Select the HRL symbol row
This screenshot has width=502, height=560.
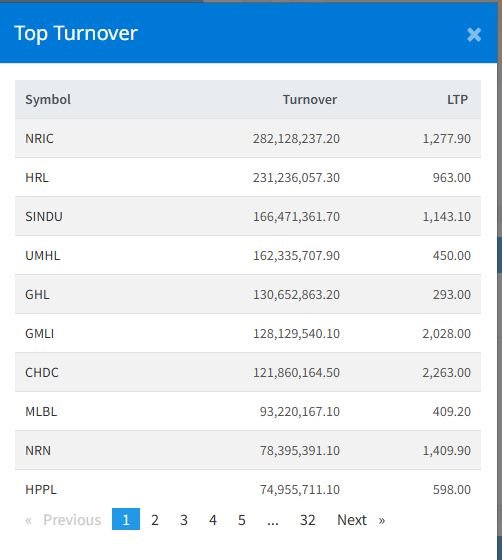click(x=248, y=177)
